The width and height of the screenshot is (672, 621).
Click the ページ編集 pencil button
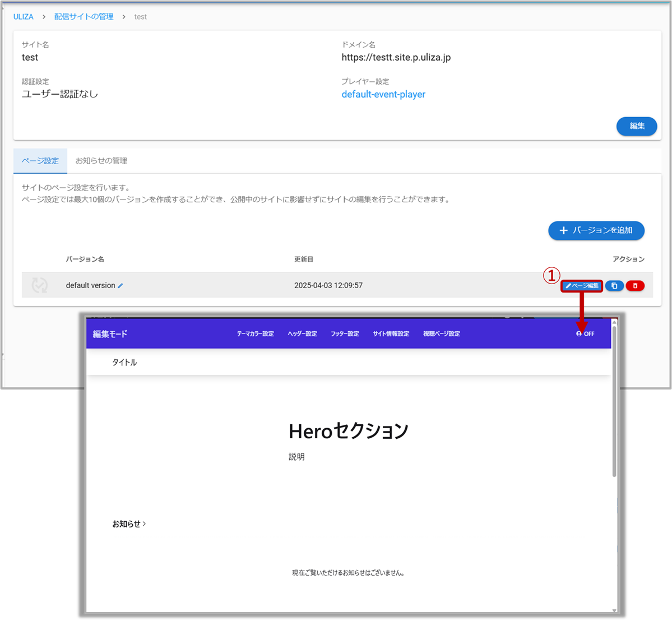(x=582, y=286)
